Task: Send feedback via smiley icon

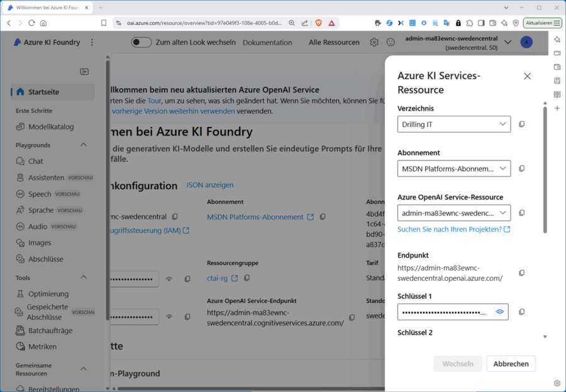Action: (x=391, y=42)
